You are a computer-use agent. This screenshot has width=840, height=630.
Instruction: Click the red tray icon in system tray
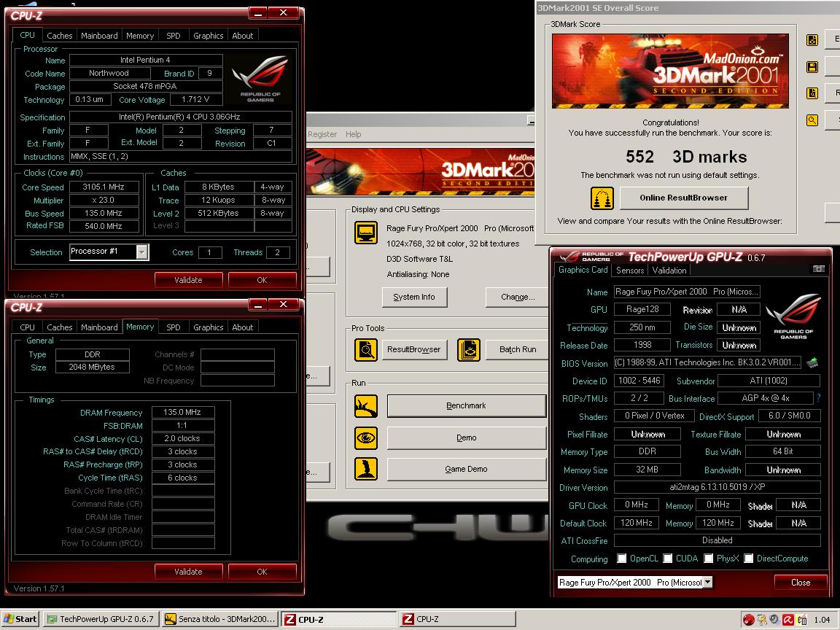tap(748, 620)
